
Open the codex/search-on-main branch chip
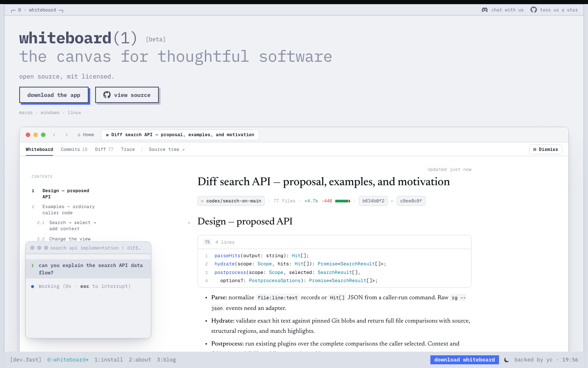coord(231,201)
